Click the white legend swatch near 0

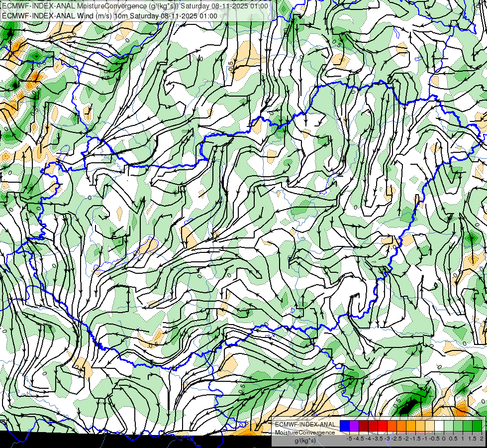coord(439,426)
